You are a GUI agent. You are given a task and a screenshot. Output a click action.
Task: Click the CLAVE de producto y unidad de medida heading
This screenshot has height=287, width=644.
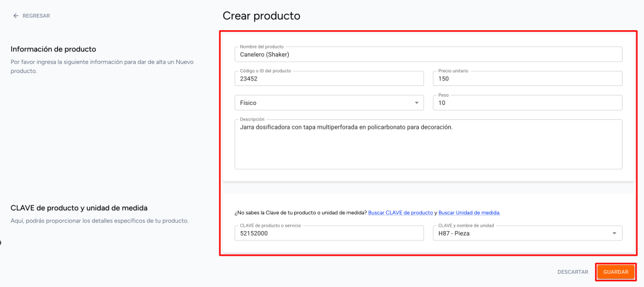click(x=79, y=207)
